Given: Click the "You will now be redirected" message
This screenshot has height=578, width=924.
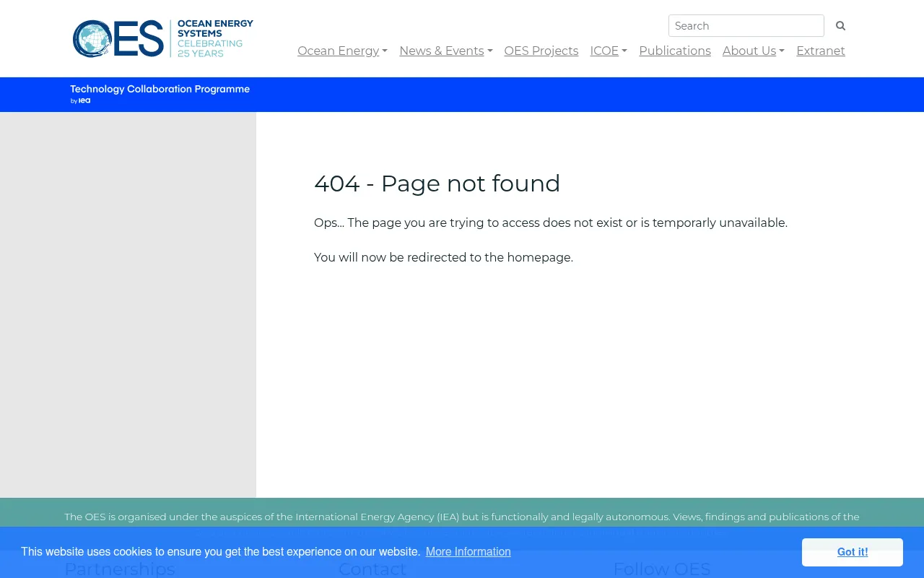Looking at the screenshot, I should (443, 257).
